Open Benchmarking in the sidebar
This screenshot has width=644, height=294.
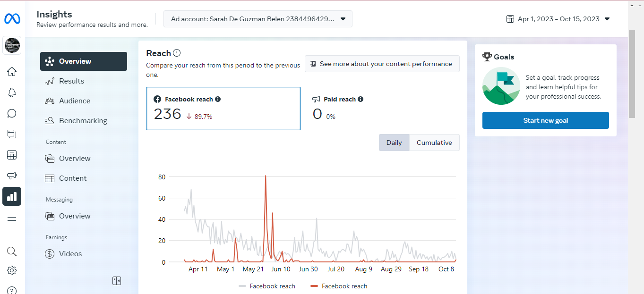(x=83, y=121)
